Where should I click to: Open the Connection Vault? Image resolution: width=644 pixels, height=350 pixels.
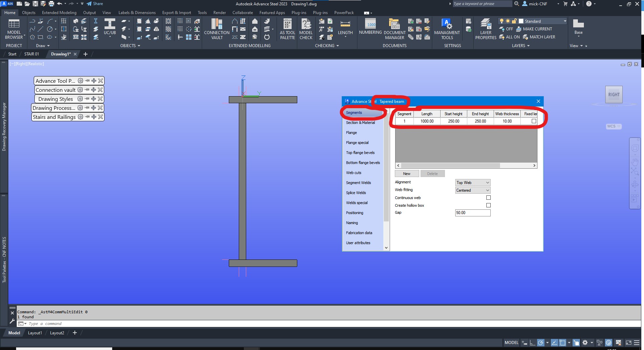tap(216, 29)
